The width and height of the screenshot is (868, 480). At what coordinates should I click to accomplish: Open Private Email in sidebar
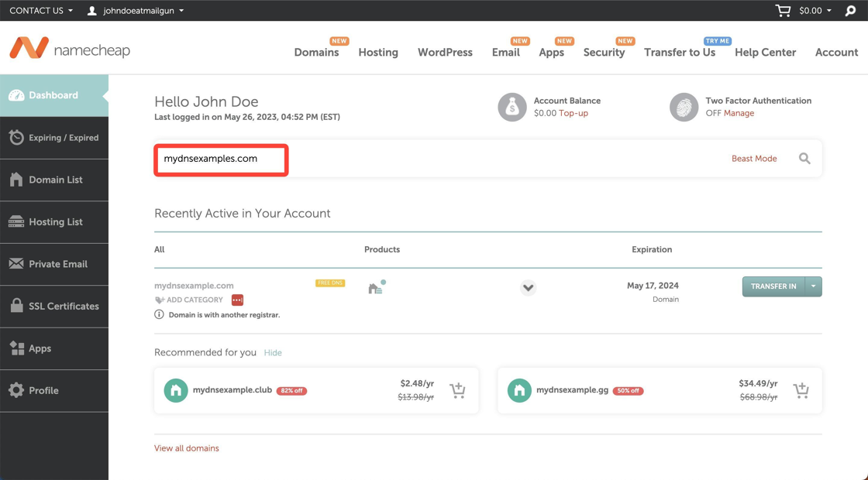click(x=54, y=264)
